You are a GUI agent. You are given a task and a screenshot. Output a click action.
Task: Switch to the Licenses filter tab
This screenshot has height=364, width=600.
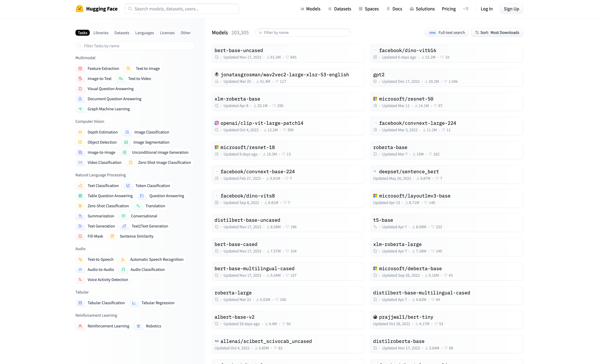(x=167, y=33)
